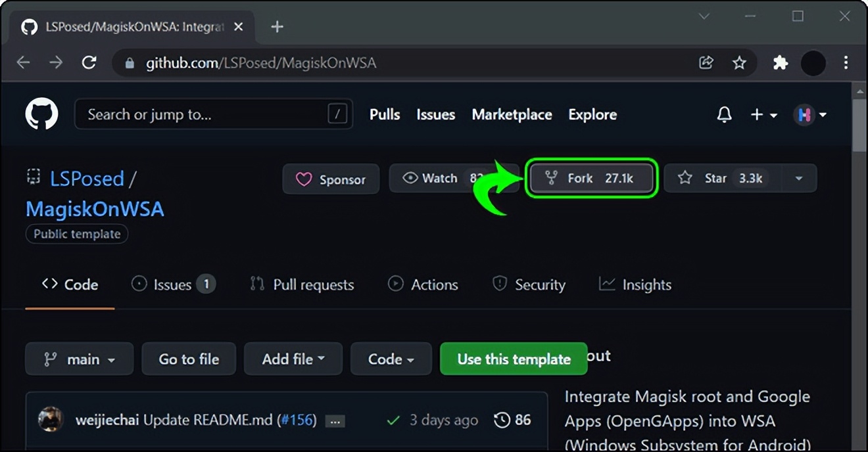The image size is (868, 452).
Task: Click the browser reload icon
Action: 89,63
